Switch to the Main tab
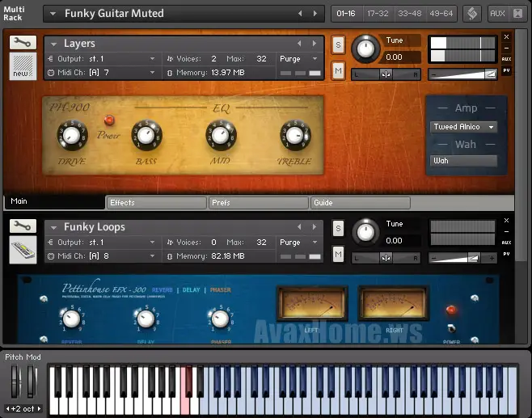532x418 pixels. coord(54,201)
